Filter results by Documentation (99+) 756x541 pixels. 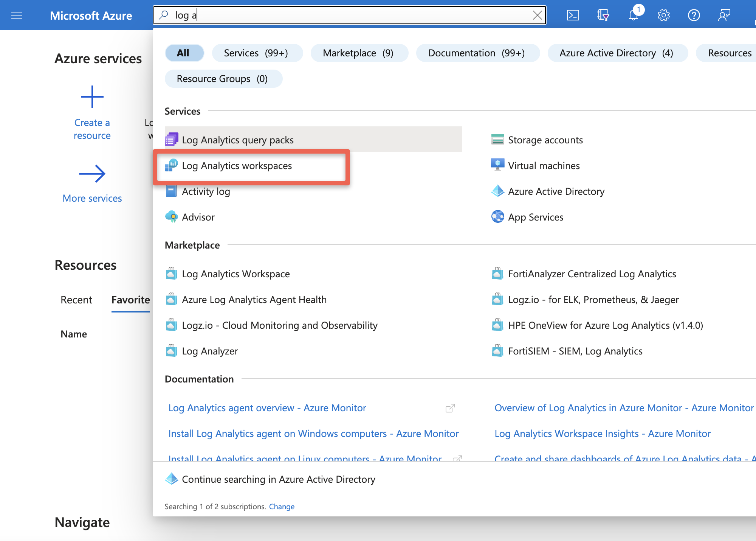(x=477, y=53)
